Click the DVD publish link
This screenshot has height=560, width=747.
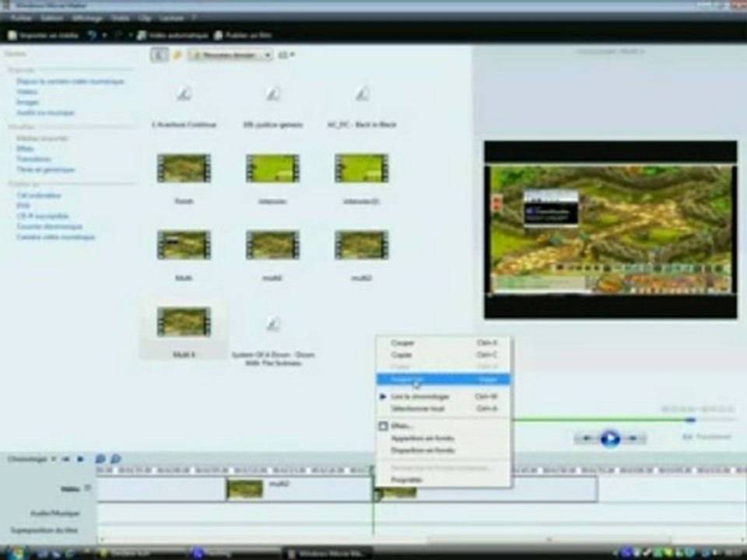(23, 205)
